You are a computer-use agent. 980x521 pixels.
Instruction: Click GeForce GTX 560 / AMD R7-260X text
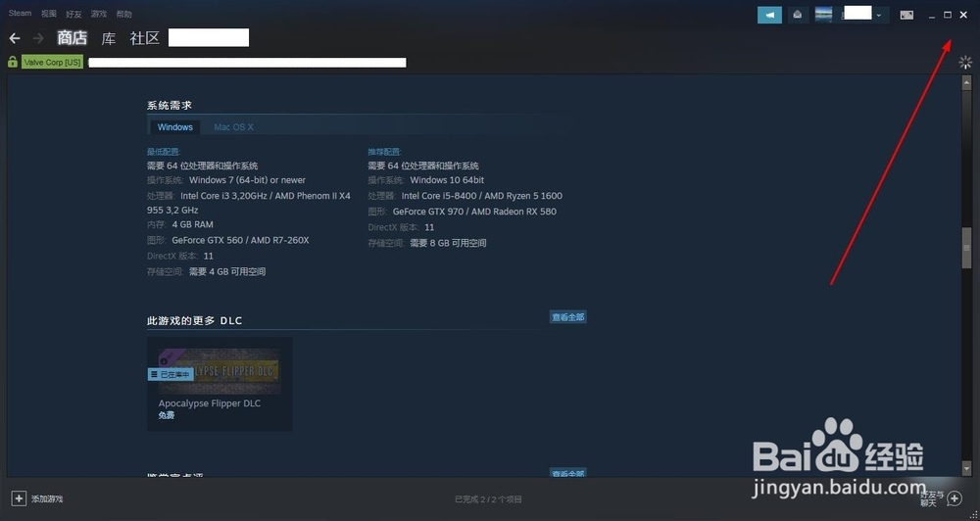[241, 240]
